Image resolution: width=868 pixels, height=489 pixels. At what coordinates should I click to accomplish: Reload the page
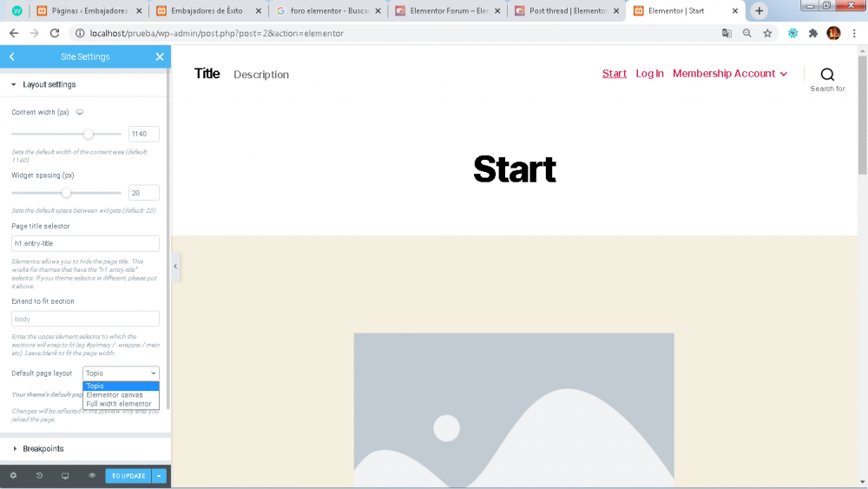[55, 33]
